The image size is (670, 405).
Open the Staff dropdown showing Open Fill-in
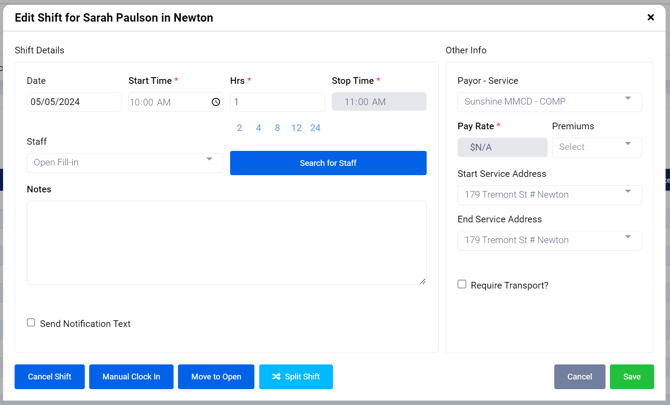coord(126,162)
